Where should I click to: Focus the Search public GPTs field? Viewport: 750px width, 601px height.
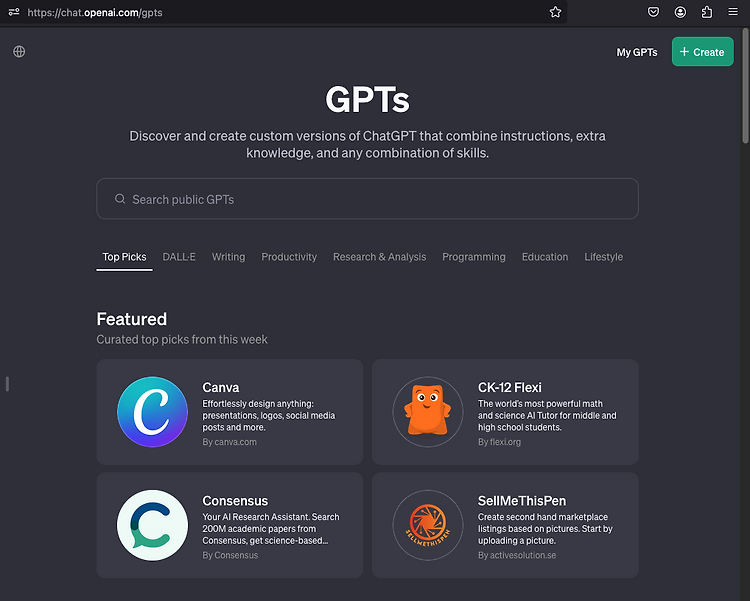[367, 199]
